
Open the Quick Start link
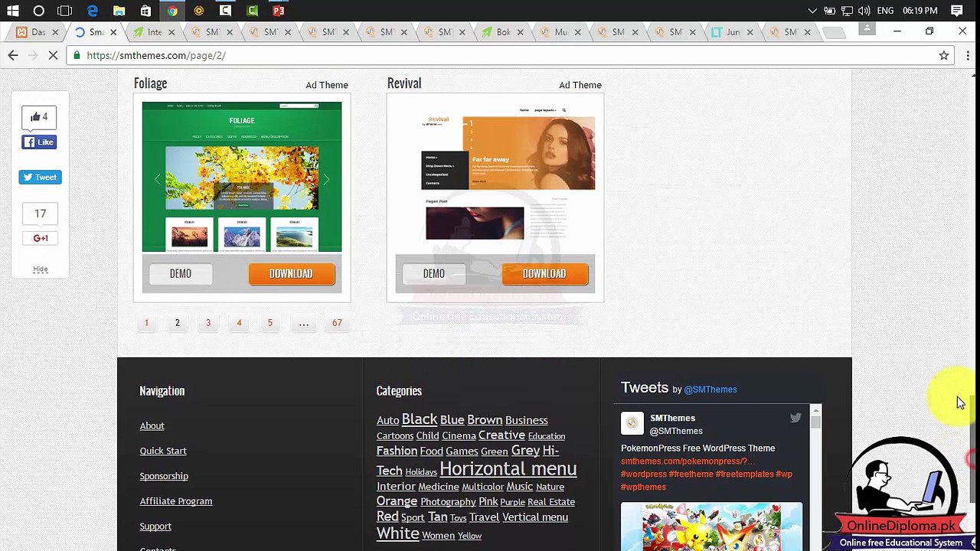tap(163, 451)
